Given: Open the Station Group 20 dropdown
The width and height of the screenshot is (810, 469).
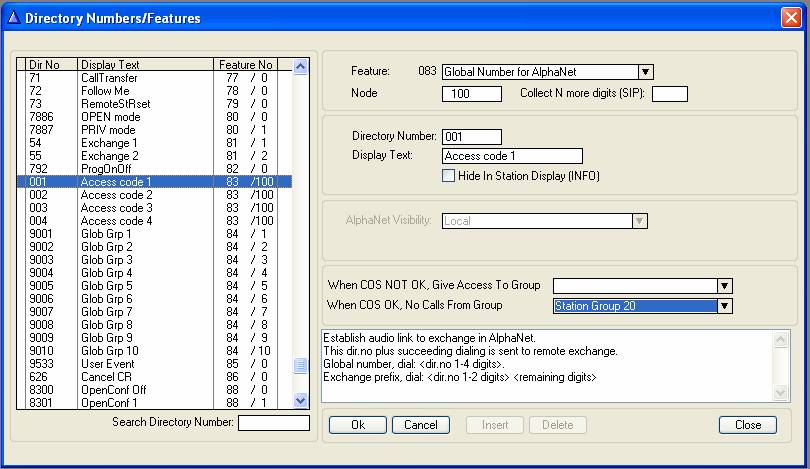Looking at the screenshot, I should point(725,306).
